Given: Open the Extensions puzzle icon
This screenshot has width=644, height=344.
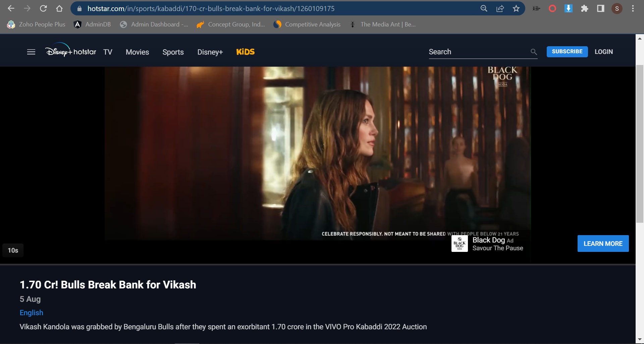Looking at the screenshot, I should coord(585,8).
